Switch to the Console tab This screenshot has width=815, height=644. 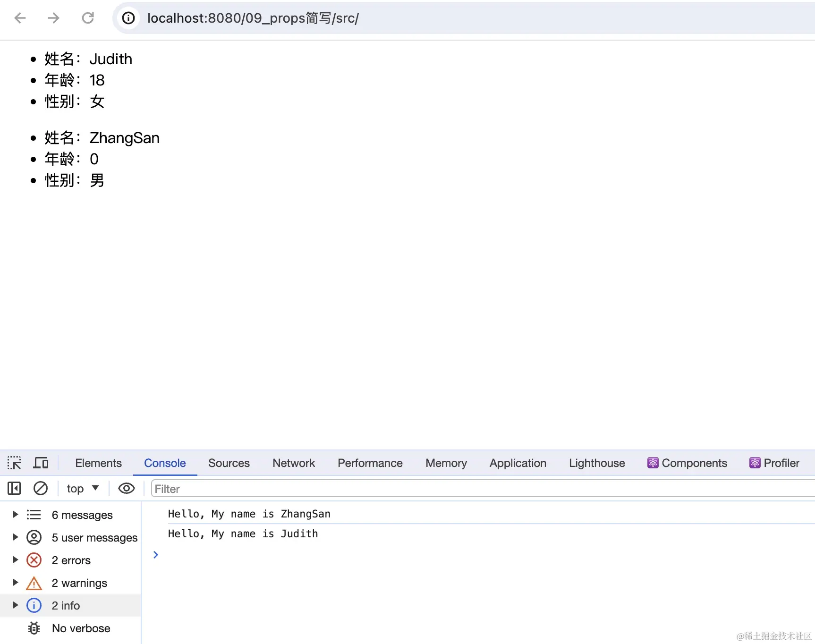(x=165, y=463)
